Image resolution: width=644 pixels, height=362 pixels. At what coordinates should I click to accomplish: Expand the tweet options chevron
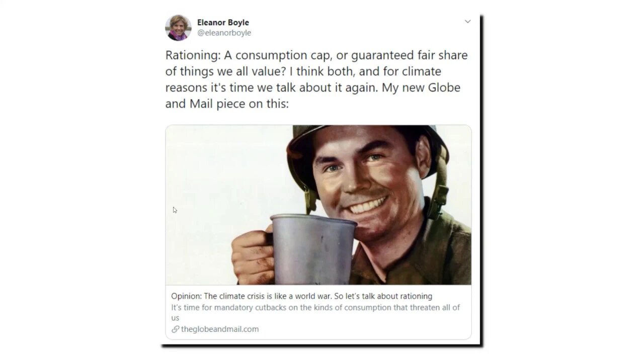click(x=467, y=22)
